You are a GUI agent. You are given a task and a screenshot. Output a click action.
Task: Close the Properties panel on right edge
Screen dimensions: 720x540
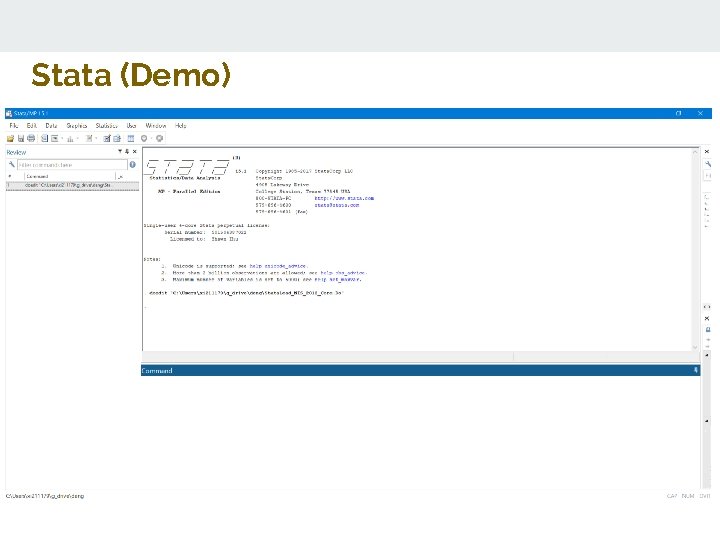(x=707, y=318)
